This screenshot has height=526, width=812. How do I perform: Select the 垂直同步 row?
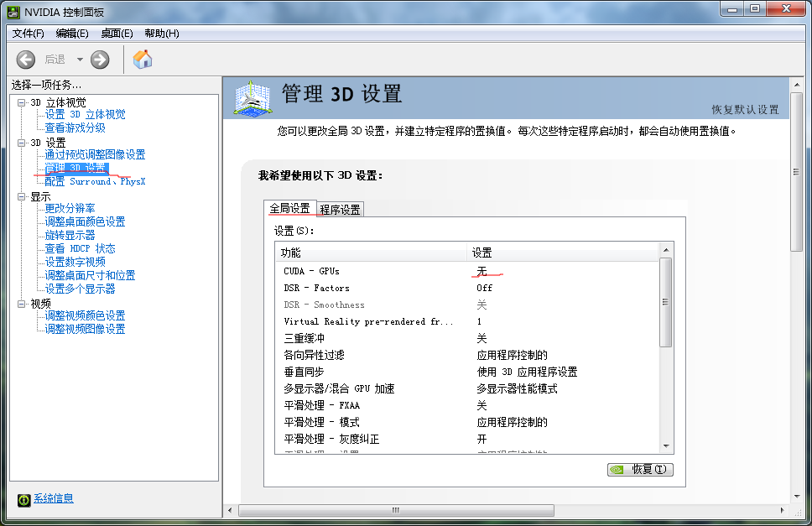click(467, 372)
